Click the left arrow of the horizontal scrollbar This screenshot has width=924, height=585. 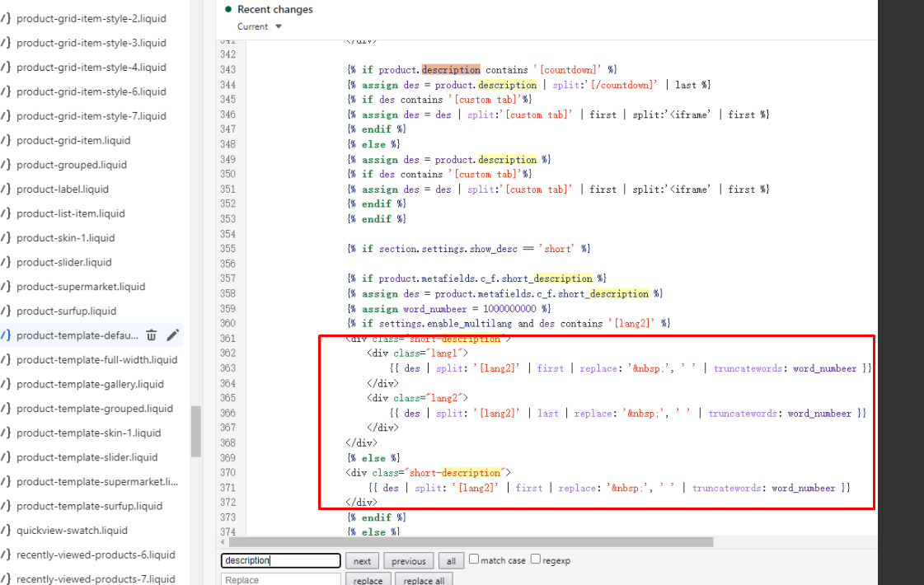point(223,542)
